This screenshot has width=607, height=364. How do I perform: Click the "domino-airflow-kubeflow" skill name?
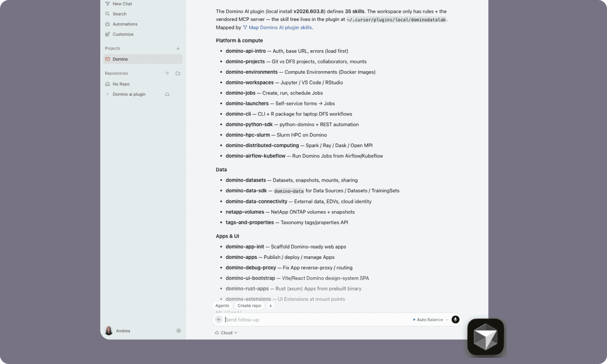click(x=256, y=156)
